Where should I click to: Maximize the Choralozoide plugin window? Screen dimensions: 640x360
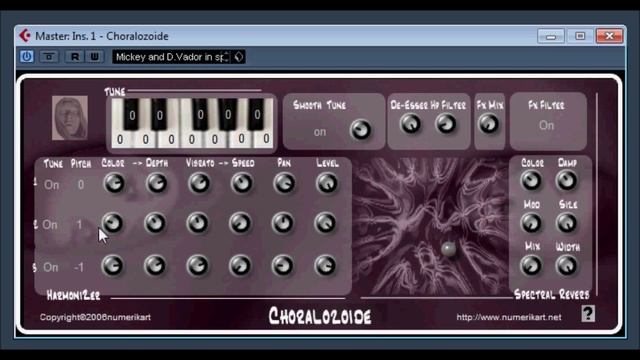pos(580,36)
